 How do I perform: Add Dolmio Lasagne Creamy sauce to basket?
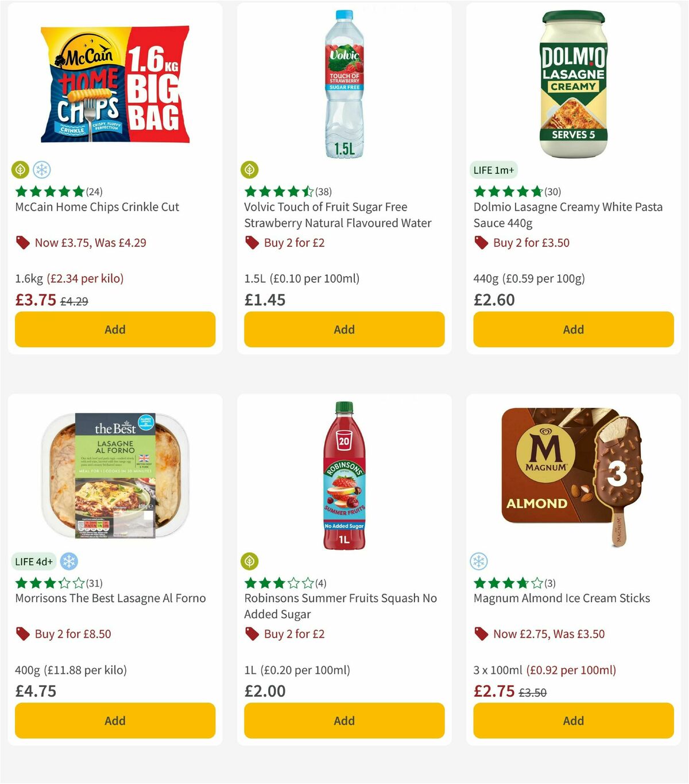(573, 329)
